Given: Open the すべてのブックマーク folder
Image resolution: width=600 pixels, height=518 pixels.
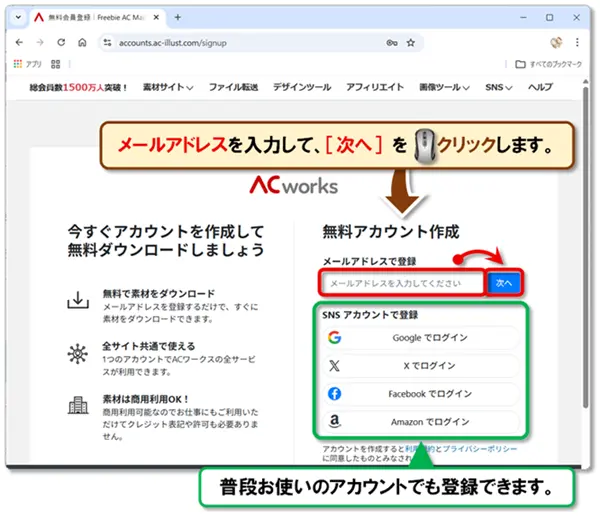Looking at the screenshot, I should [549, 64].
